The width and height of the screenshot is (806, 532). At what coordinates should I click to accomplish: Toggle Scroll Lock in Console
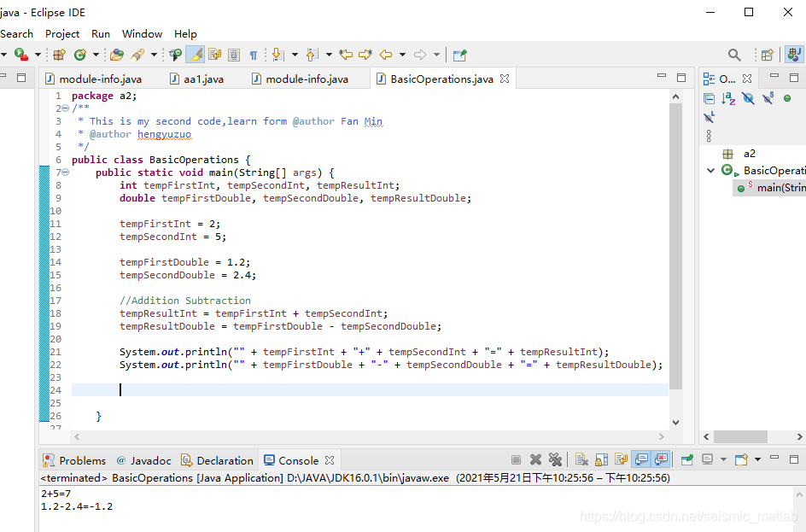[601, 459]
